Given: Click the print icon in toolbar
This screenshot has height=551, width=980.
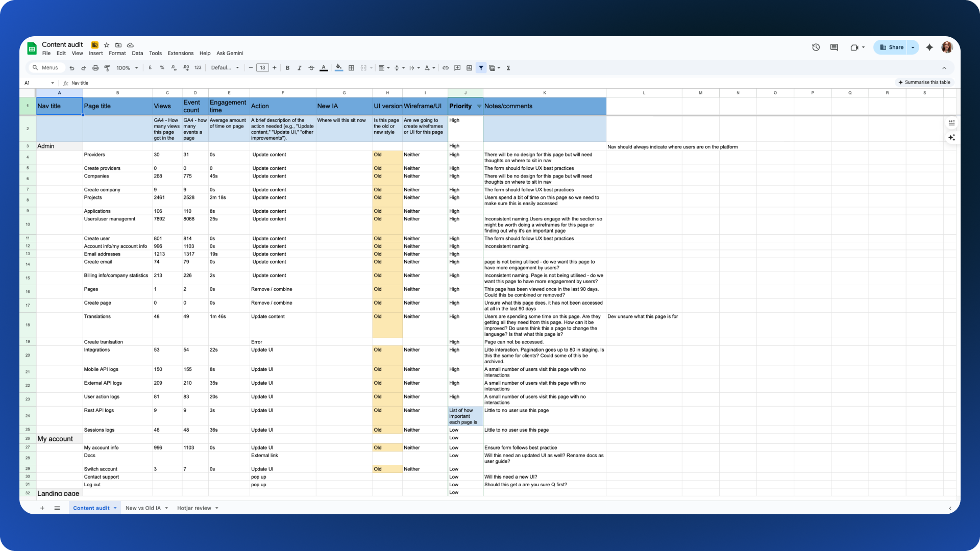Looking at the screenshot, I should [95, 68].
